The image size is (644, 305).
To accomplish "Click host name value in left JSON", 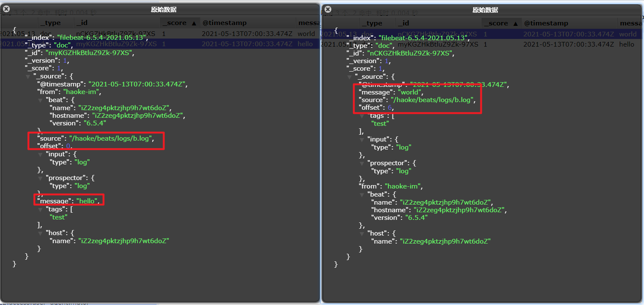I will point(123,241).
